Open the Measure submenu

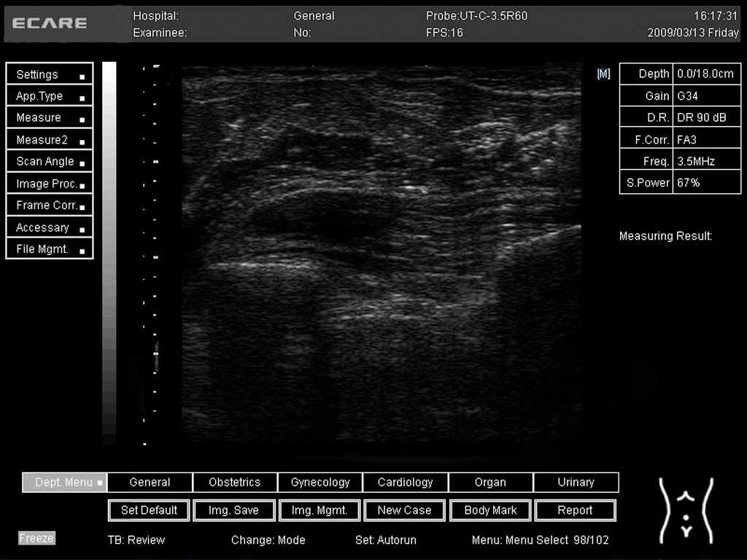tap(50, 117)
